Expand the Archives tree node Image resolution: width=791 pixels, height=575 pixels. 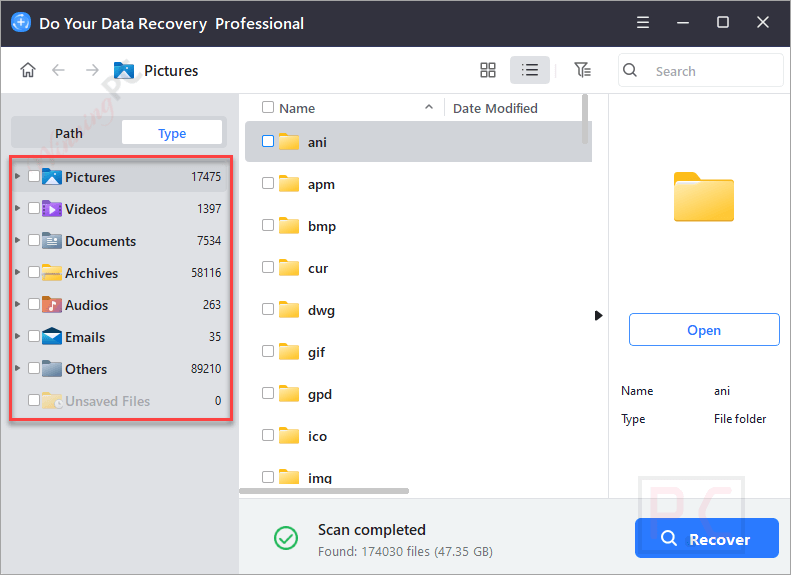coord(18,272)
